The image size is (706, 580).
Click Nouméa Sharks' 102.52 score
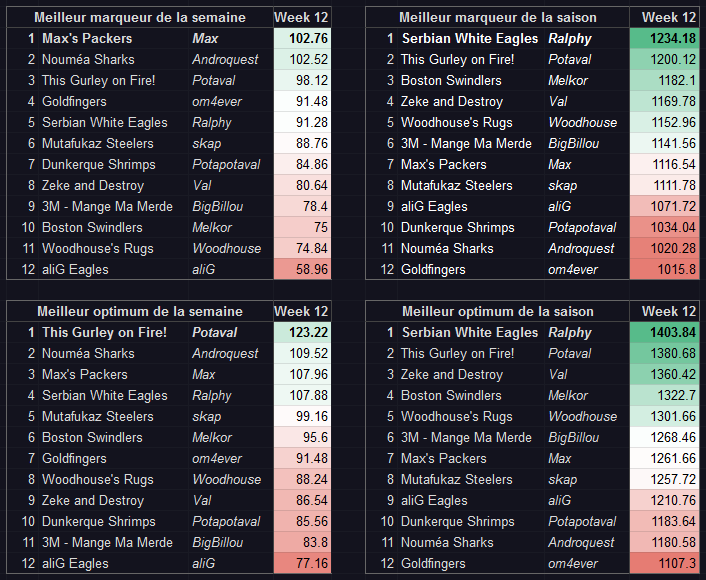302,60
